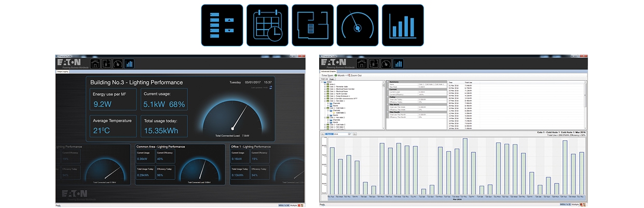Viewport: 644px width, 208px height.
Task: Switch to the Peak tab
Action: pyautogui.click(x=332, y=79)
